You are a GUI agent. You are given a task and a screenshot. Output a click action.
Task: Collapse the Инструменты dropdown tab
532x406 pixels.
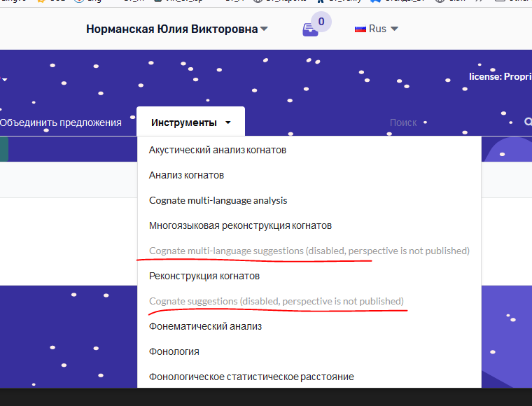(190, 122)
